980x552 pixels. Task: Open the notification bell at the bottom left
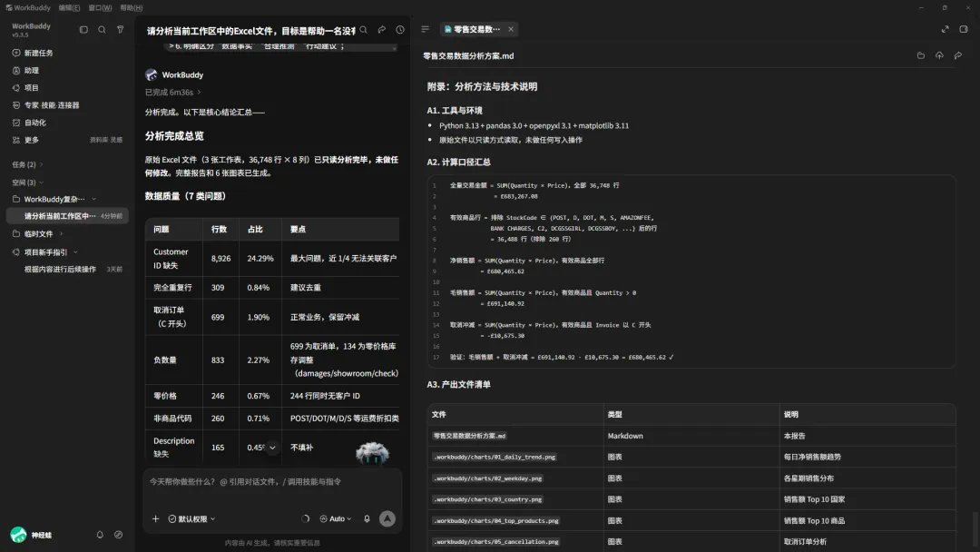pos(100,535)
